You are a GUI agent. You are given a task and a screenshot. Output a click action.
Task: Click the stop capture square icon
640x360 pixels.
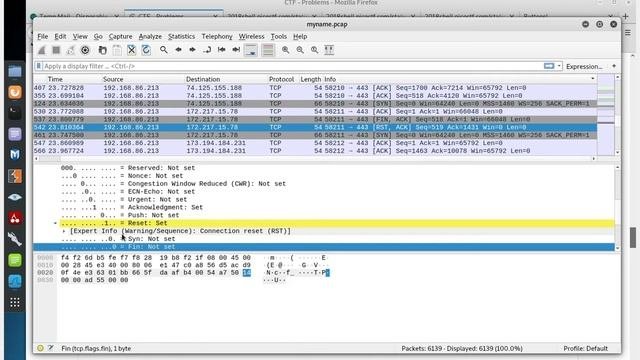pyautogui.click(x=56, y=50)
